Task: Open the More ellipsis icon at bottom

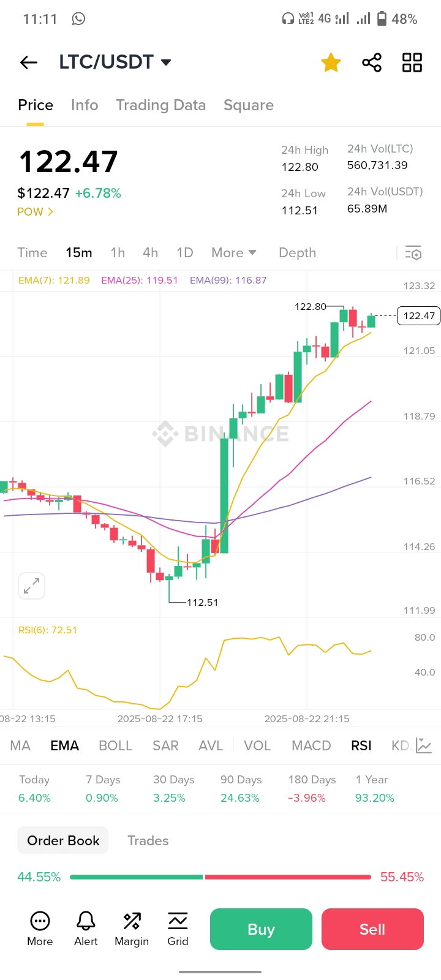Action: click(40, 921)
